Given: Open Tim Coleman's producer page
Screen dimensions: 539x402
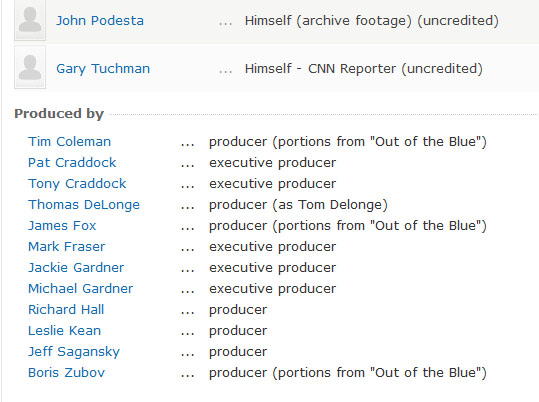Looking at the screenshot, I should [69, 142].
